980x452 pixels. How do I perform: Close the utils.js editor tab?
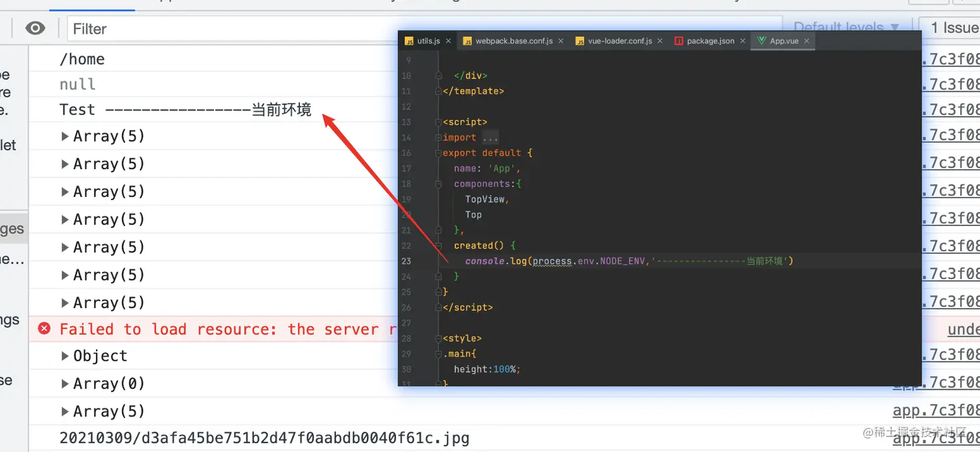pyautogui.click(x=448, y=41)
